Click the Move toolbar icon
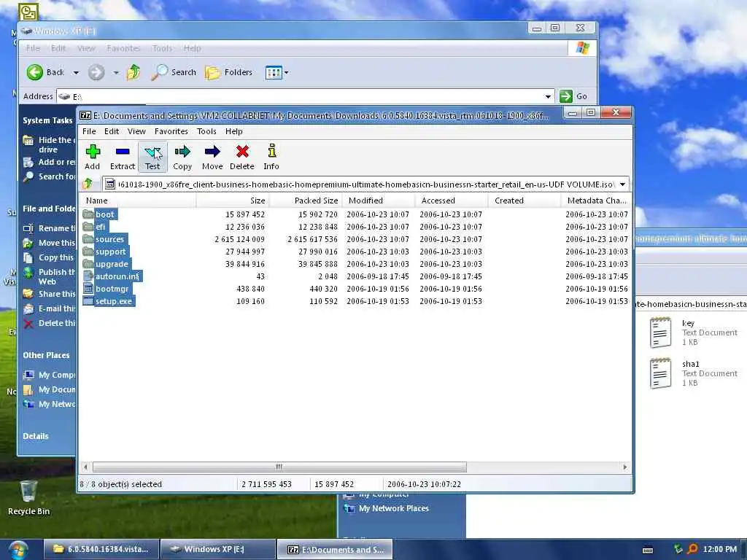The width and height of the screenshot is (747, 560). point(212,157)
